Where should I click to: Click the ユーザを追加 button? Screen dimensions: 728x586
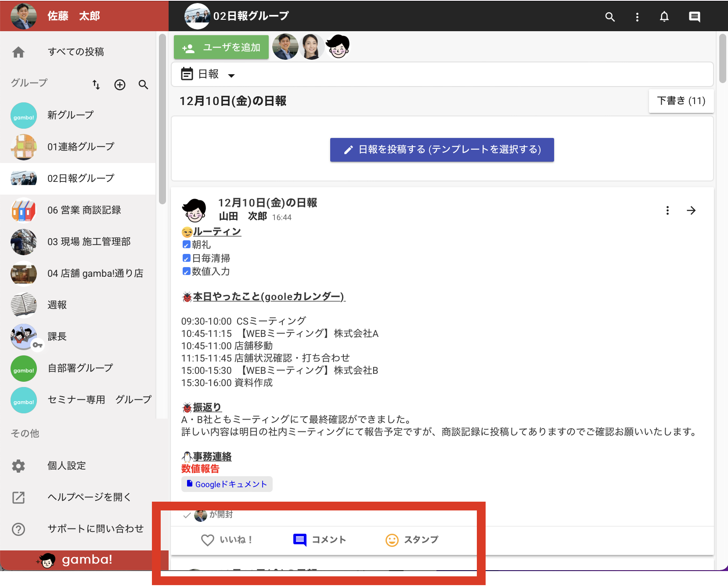[221, 47]
